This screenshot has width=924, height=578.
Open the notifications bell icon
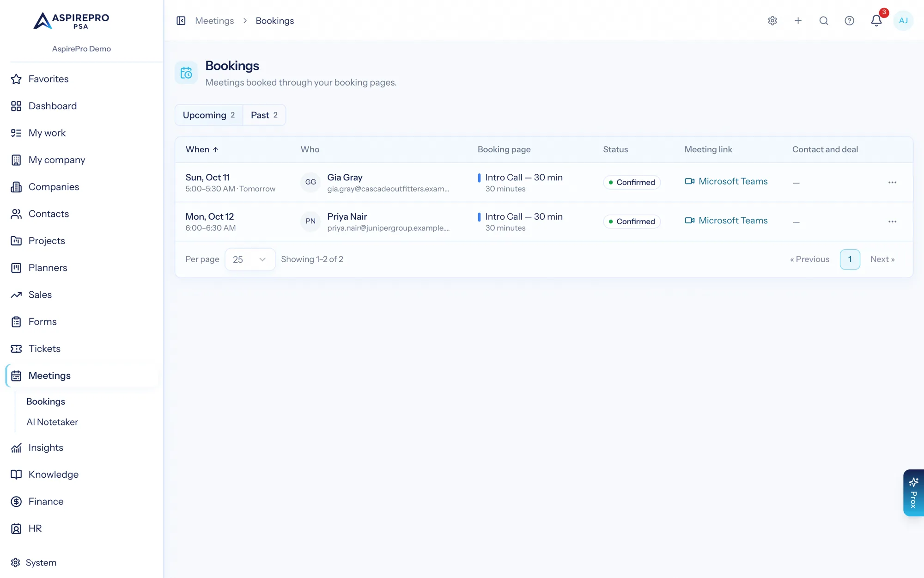(876, 21)
